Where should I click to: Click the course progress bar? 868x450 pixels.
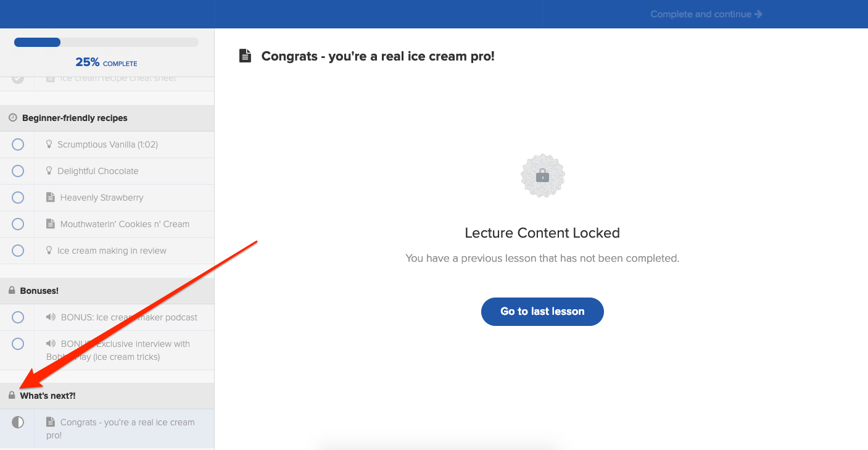tap(106, 43)
